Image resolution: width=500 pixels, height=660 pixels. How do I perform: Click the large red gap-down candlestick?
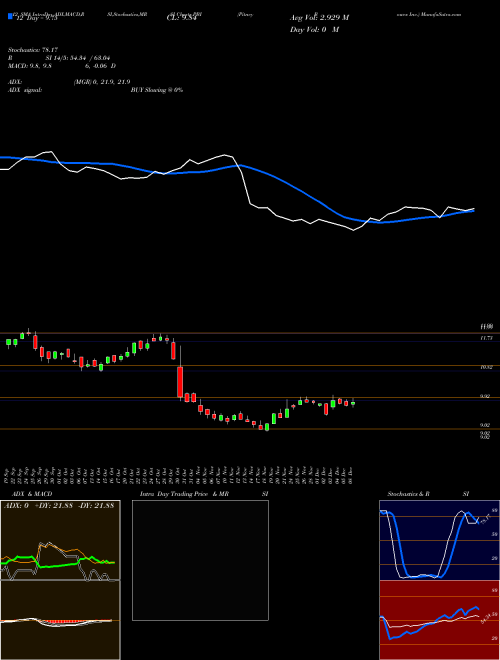point(180,382)
